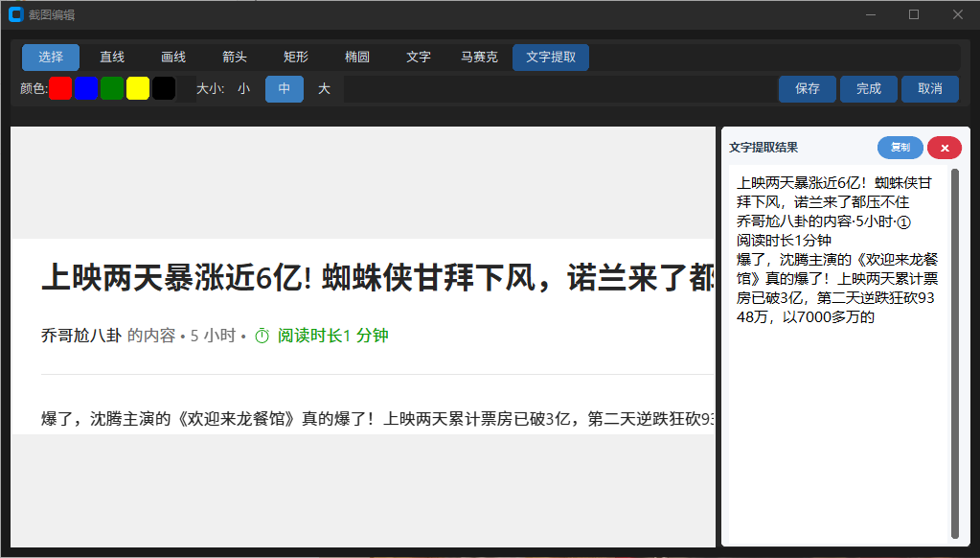Click the 保存 save button
Image resolution: width=980 pixels, height=558 pixels.
tap(808, 89)
